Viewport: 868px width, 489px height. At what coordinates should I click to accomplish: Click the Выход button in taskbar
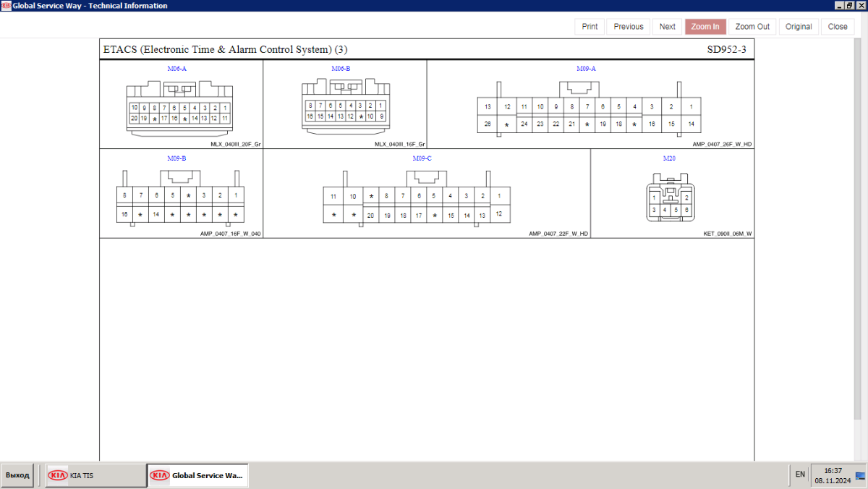18,475
